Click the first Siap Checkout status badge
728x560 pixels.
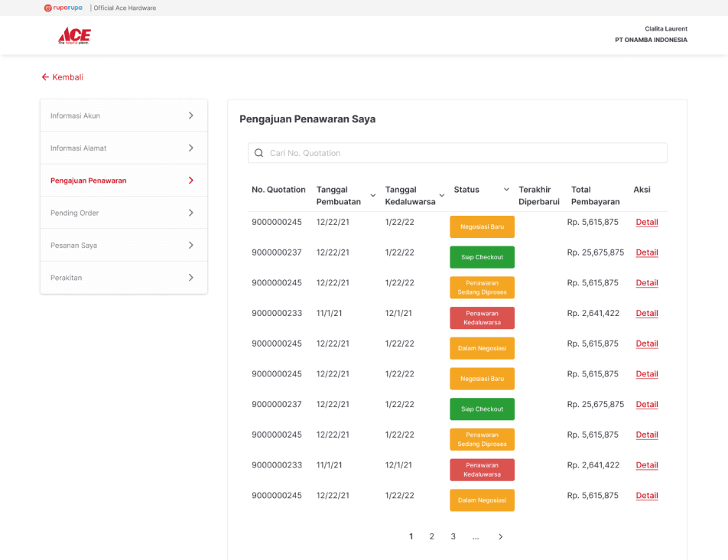click(x=482, y=257)
